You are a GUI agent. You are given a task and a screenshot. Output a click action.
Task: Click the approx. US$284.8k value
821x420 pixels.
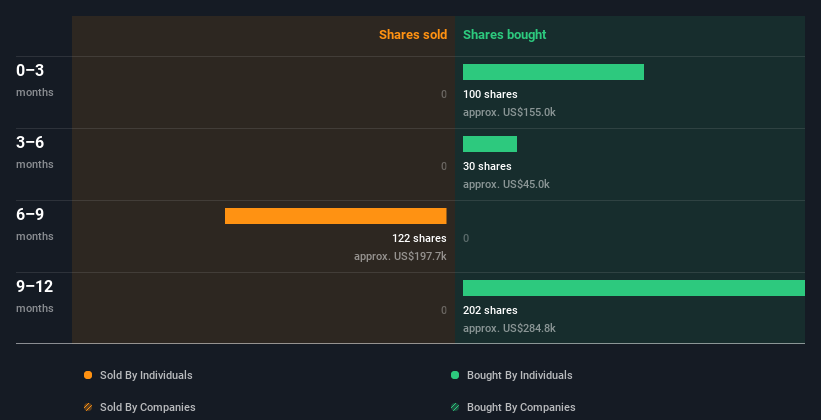[509, 328]
